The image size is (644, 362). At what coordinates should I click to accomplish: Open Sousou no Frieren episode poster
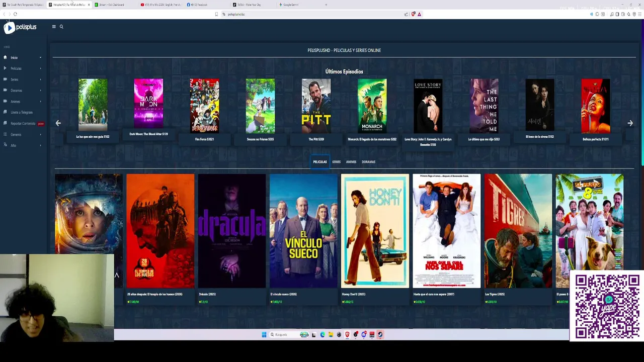pyautogui.click(x=260, y=106)
